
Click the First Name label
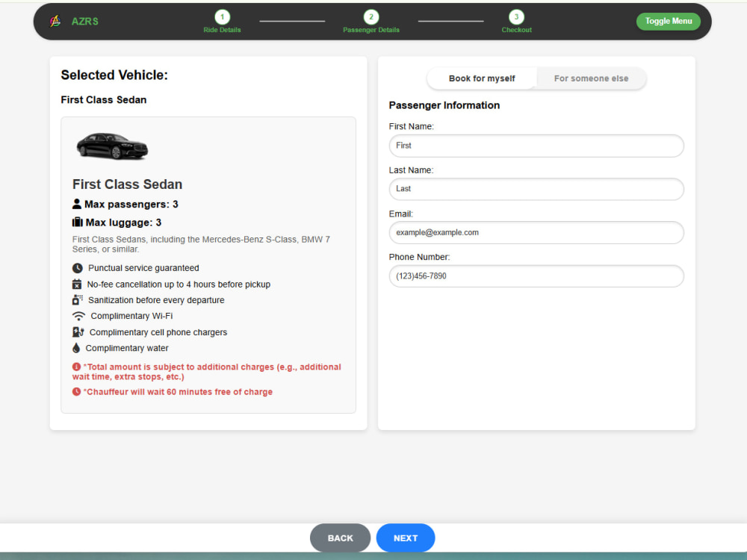(411, 126)
